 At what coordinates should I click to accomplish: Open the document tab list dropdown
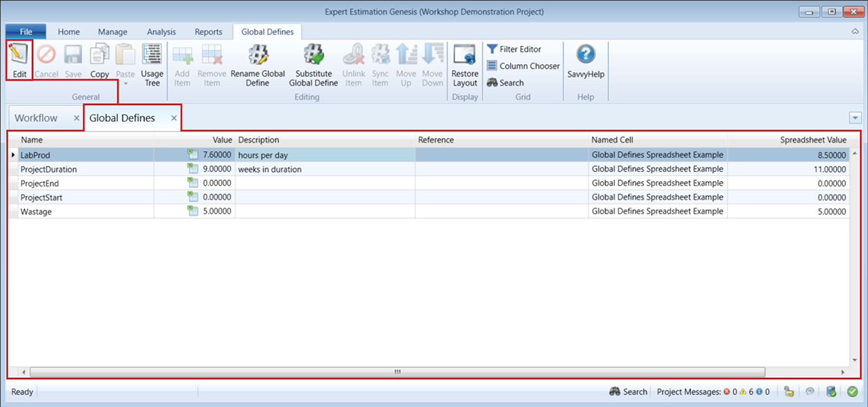point(854,117)
